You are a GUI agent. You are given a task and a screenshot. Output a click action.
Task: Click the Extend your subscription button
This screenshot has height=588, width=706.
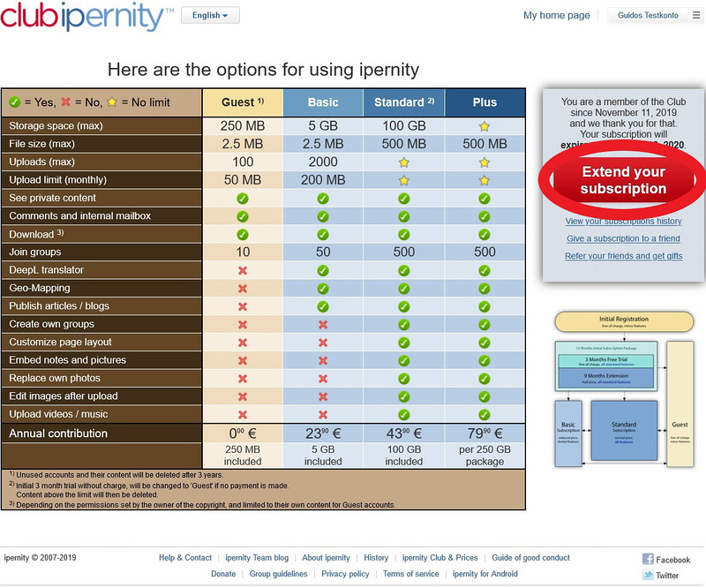[x=623, y=180]
